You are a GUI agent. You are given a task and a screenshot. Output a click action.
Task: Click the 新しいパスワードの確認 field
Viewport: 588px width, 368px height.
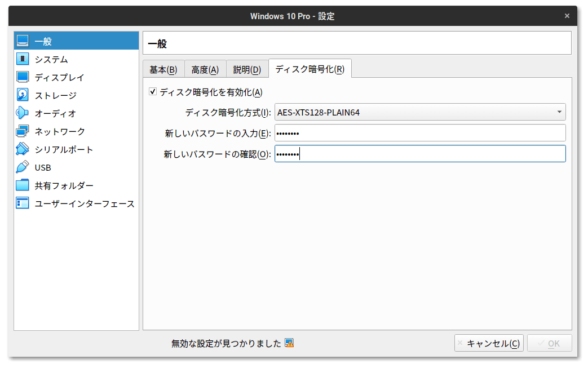(420, 154)
